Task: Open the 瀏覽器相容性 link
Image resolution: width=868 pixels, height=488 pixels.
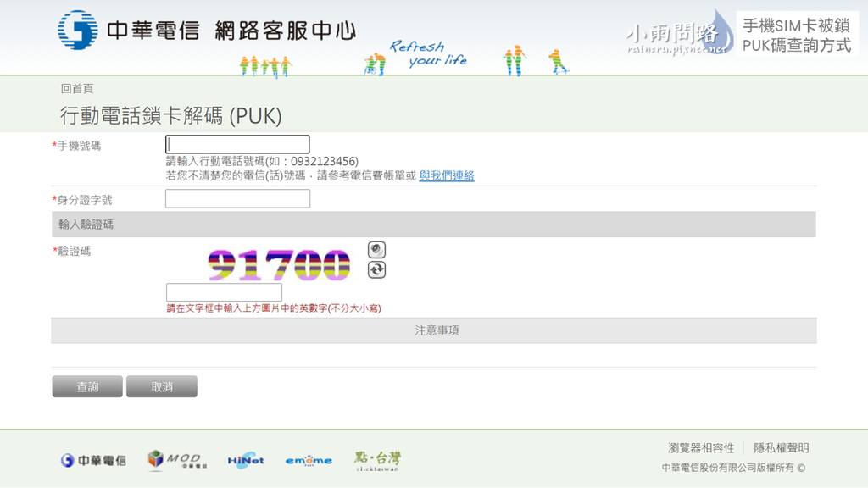Action: (701, 448)
